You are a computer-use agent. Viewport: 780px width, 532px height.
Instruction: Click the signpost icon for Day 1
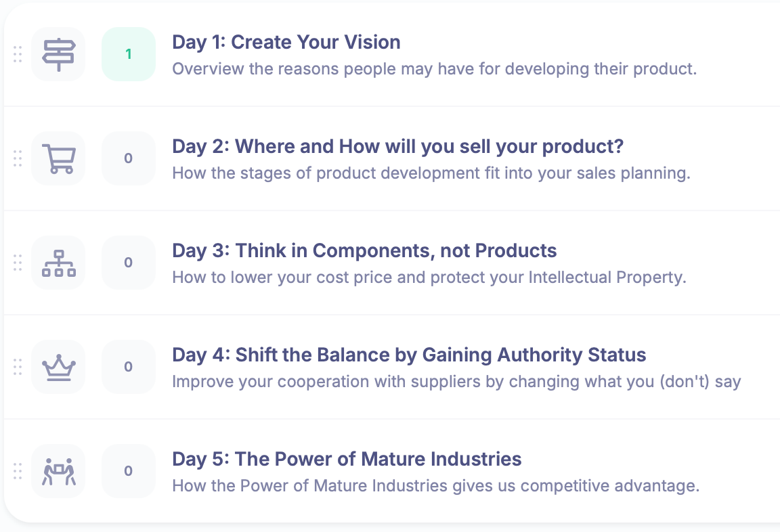[x=58, y=54]
